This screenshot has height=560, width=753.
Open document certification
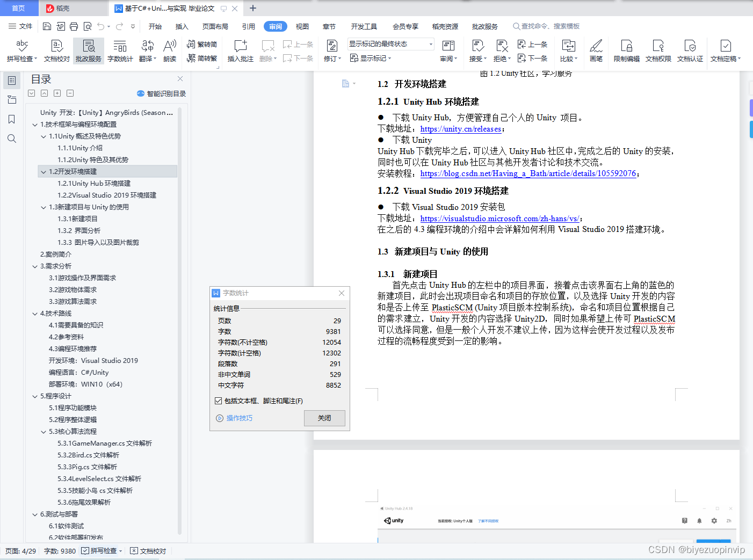(690, 50)
